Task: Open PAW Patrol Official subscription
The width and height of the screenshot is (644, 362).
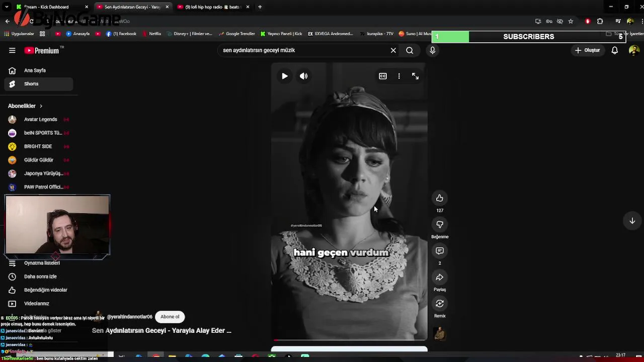Action: [39, 187]
